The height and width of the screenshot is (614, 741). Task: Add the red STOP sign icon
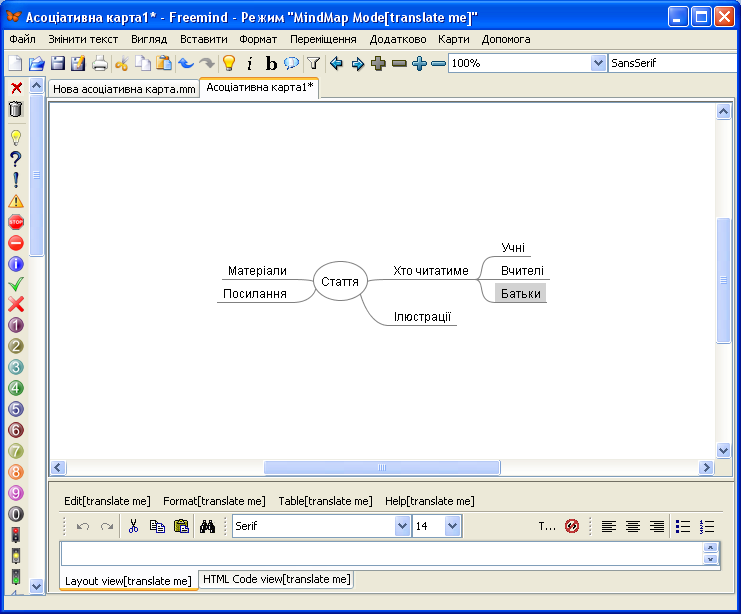point(16,222)
